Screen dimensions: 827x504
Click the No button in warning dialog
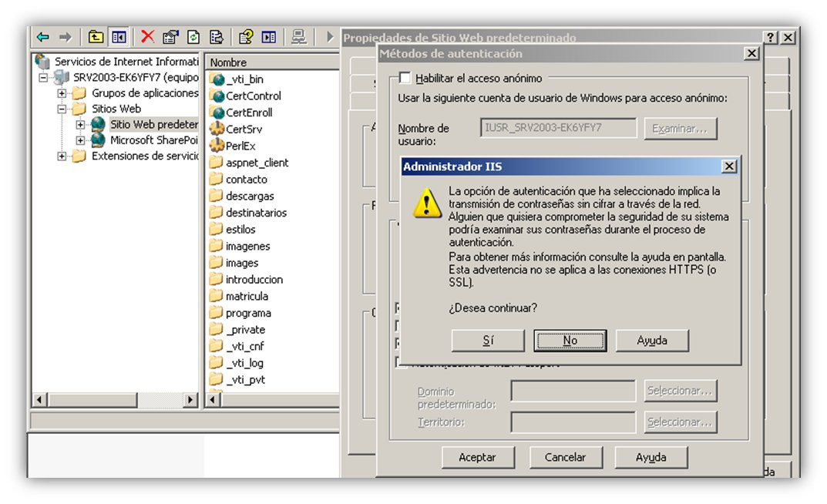click(x=570, y=341)
